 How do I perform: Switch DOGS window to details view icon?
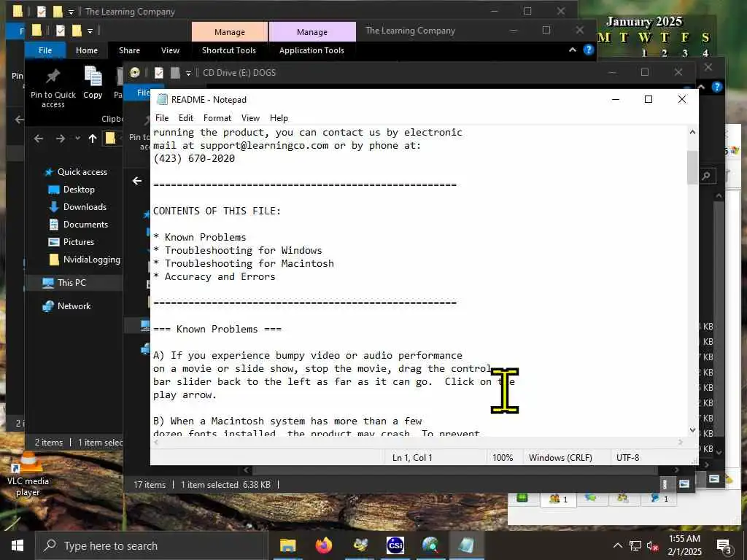click(665, 484)
